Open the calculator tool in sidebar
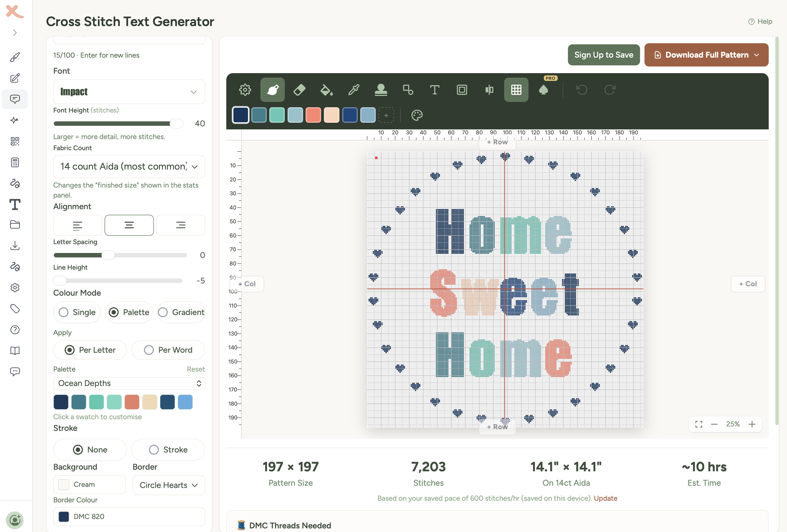Viewport: 787px width, 532px height. [15, 162]
